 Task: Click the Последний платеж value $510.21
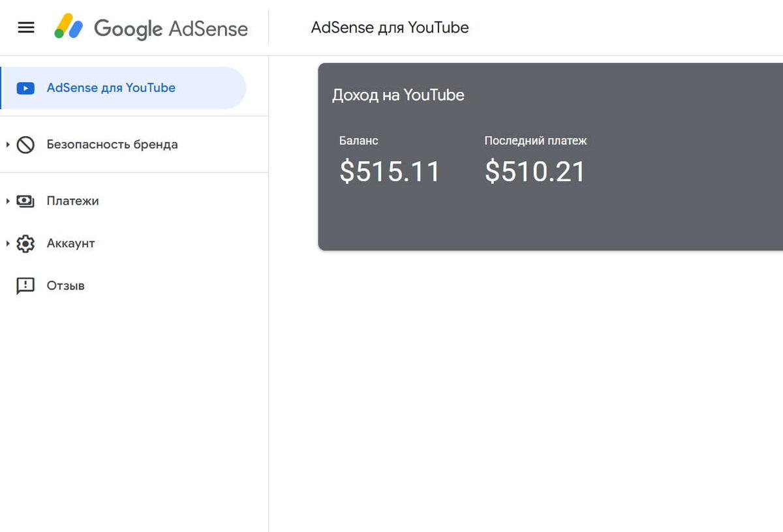[534, 171]
